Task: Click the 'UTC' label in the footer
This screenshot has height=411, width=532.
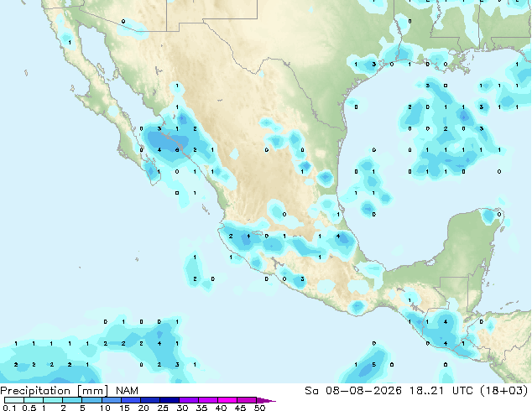Action: pyautogui.click(x=462, y=391)
